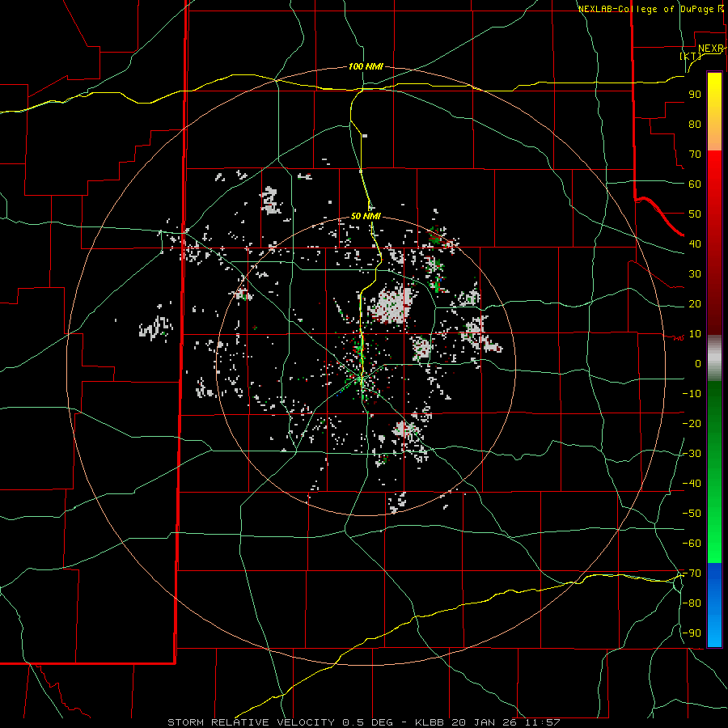Click the blue bottom segment of the color bar
The image size is (728, 728).
pyautogui.click(x=714, y=605)
